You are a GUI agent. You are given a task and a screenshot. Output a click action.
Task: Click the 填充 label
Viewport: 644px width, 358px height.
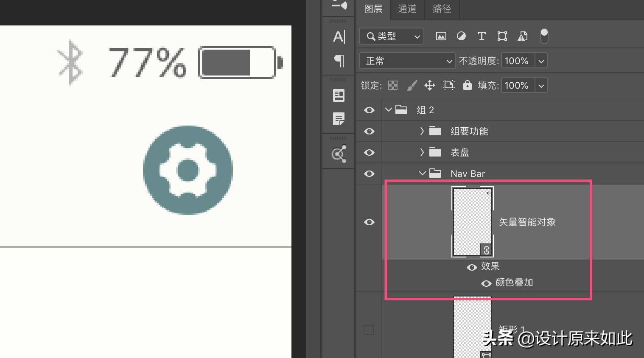(x=488, y=86)
